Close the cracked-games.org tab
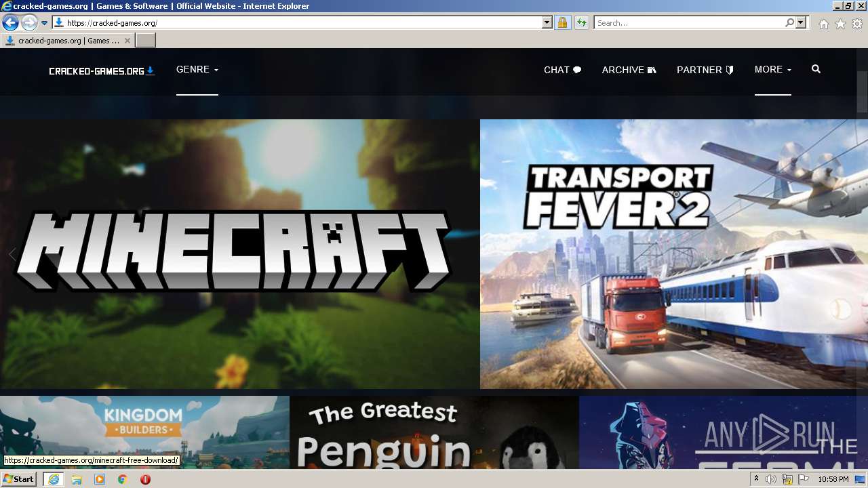Image resolution: width=868 pixels, height=488 pixels. point(127,41)
